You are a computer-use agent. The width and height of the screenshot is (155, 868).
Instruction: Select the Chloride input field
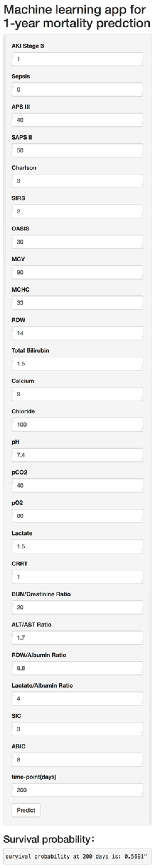coord(77,425)
